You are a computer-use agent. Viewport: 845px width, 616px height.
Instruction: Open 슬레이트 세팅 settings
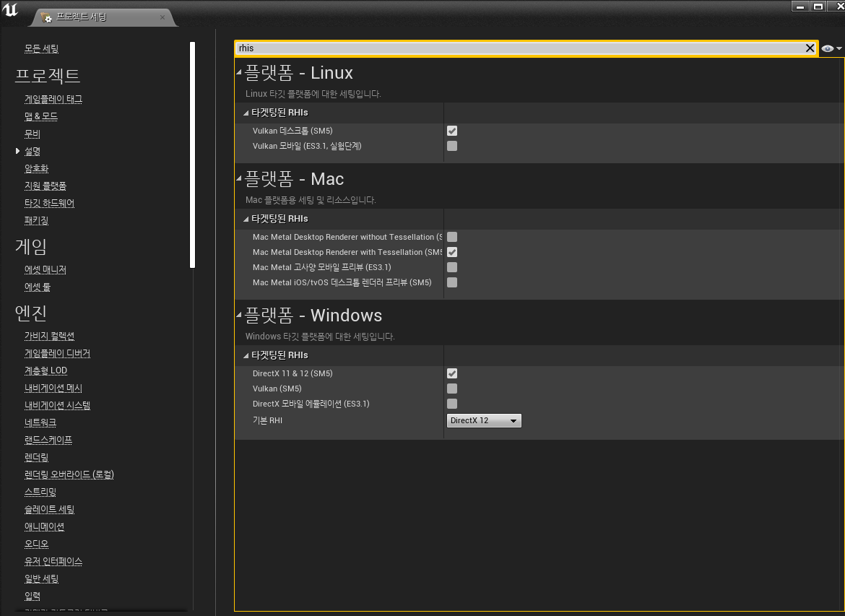pyautogui.click(x=50, y=509)
